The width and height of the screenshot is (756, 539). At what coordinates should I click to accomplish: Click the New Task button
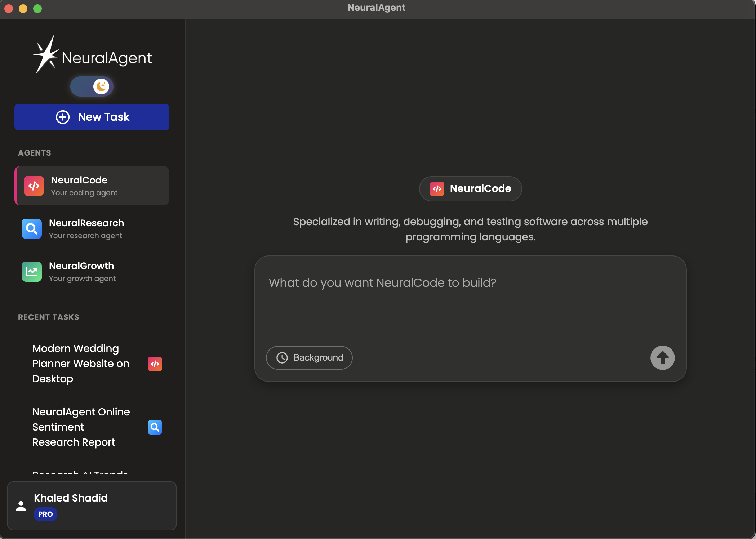click(x=92, y=117)
